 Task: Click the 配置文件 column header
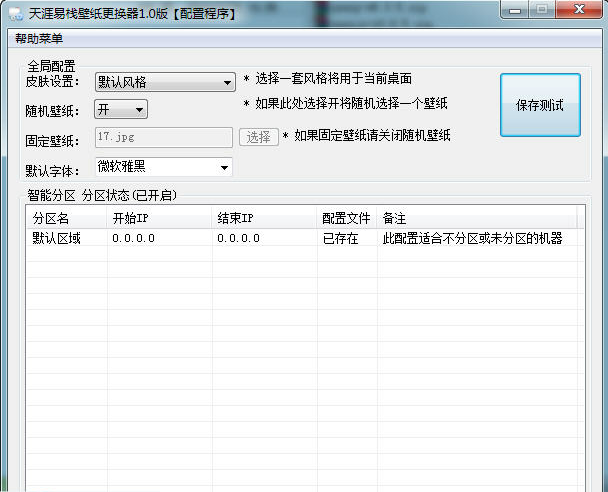(x=347, y=218)
